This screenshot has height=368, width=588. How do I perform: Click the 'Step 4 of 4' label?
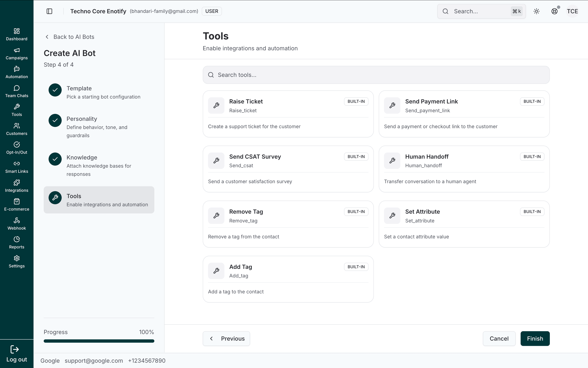point(59,65)
